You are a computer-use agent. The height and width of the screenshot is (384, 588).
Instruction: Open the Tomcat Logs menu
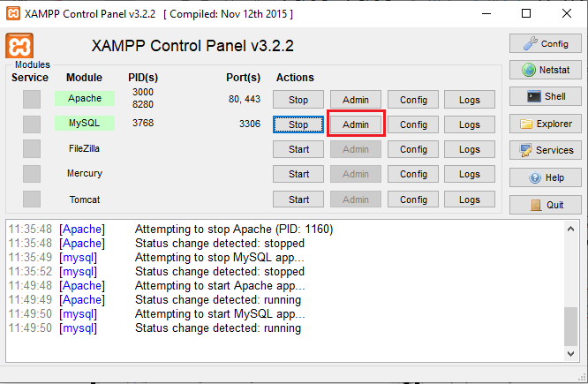pos(470,200)
